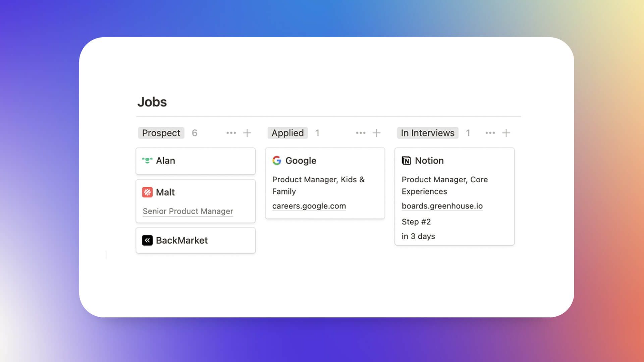
Task: Click the Applied column options menu
Action: pos(360,133)
